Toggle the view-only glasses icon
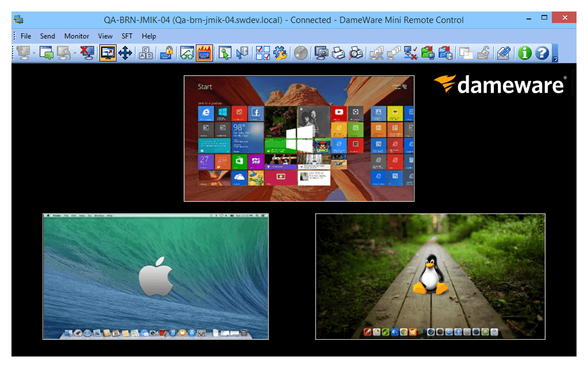Screen dimensions: 588x368 [x=187, y=53]
